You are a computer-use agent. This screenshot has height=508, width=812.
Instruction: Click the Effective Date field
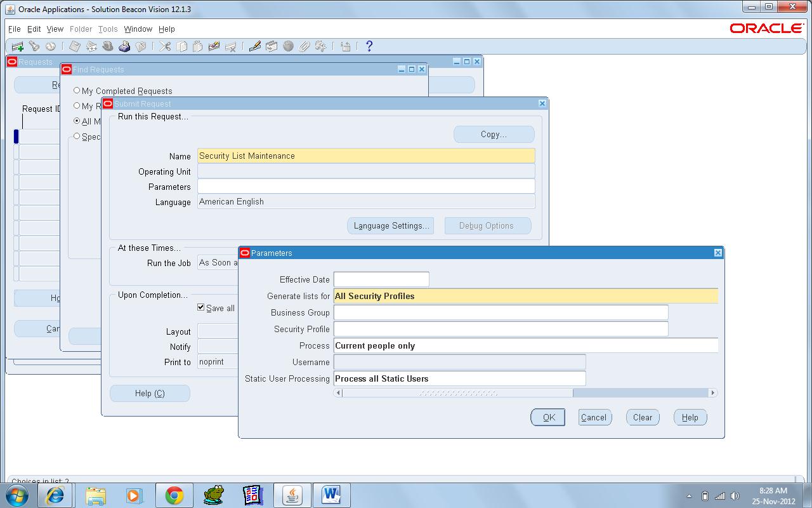[x=381, y=279]
